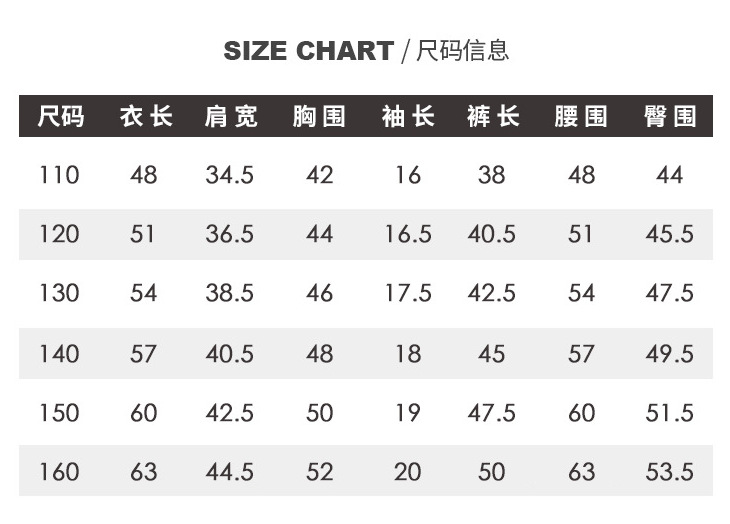
Task: Click the 尺码 column header
Action: [60, 116]
